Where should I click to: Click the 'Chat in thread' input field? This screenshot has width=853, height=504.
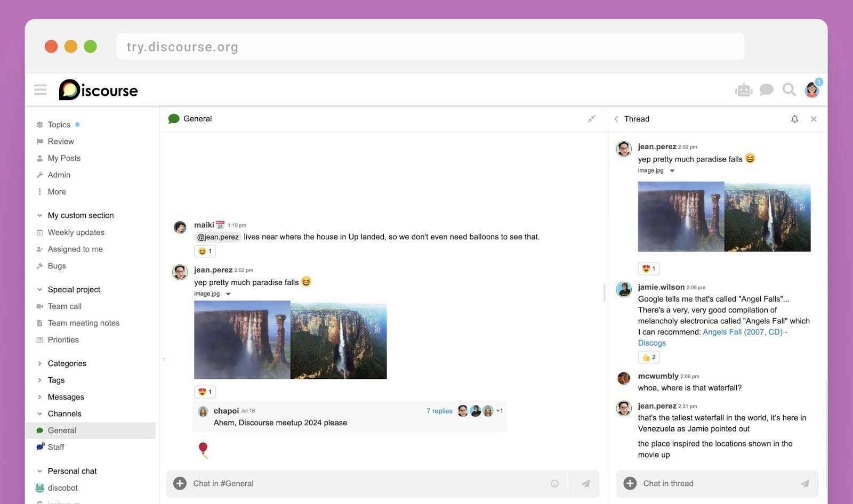click(693, 483)
